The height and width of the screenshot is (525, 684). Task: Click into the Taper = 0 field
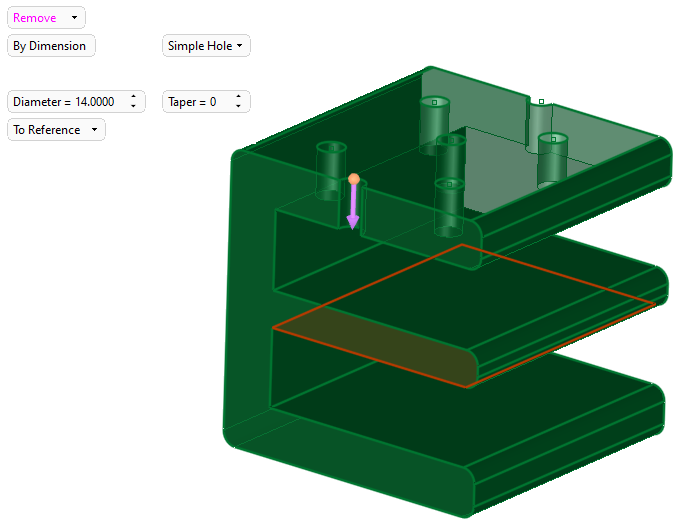(x=193, y=102)
